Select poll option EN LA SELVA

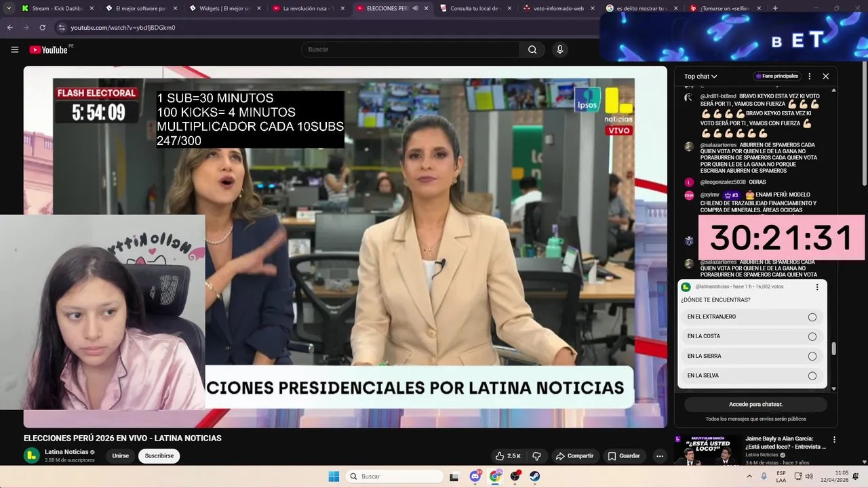click(x=751, y=375)
